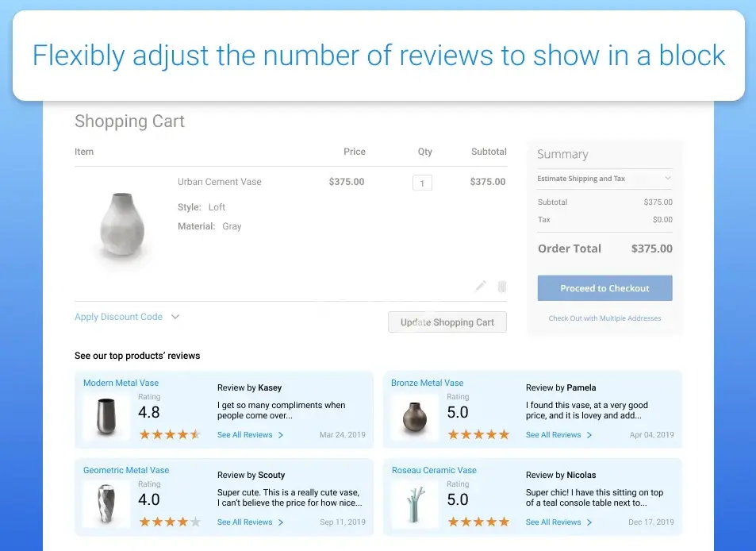Open Bronze Metal Vase product link

[x=427, y=383]
